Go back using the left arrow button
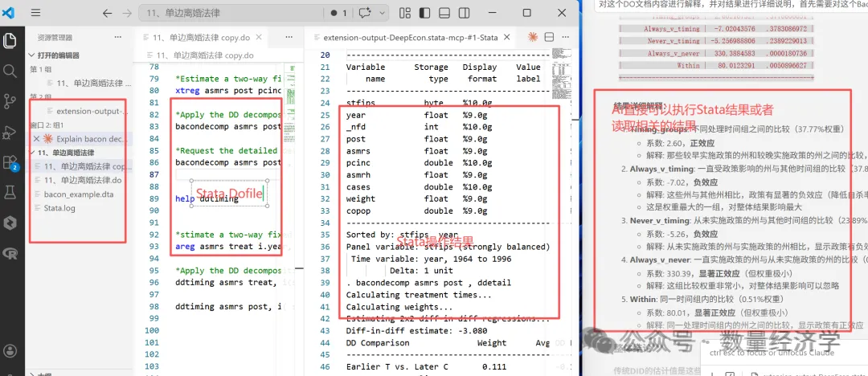 tap(108, 13)
